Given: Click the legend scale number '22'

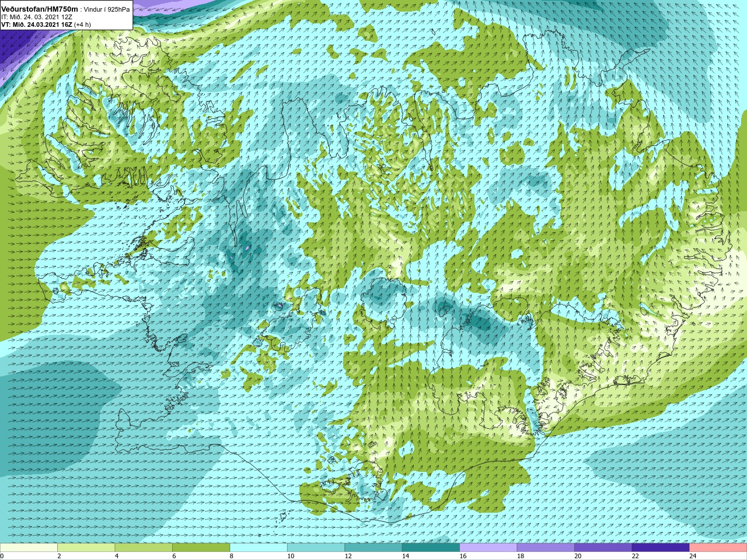Looking at the screenshot, I should [635, 556].
